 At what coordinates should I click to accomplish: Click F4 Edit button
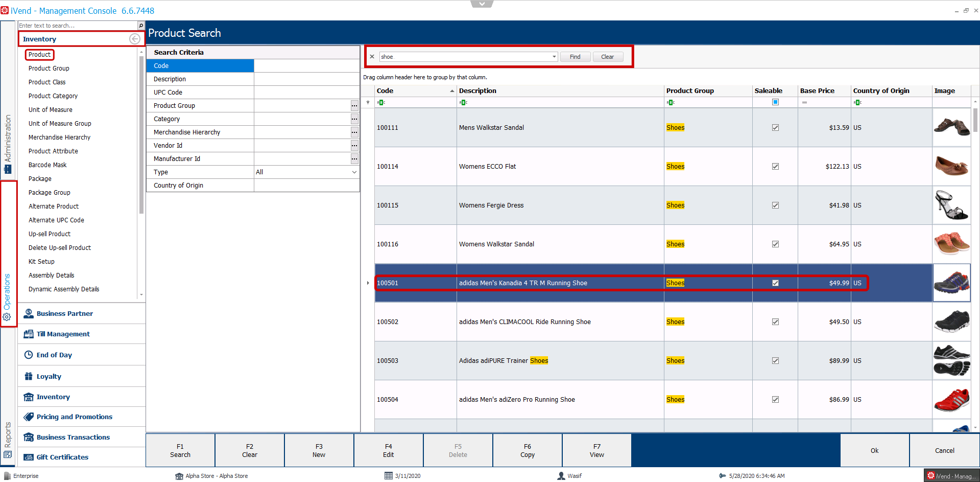pyautogui.click(x=389, y=450)
